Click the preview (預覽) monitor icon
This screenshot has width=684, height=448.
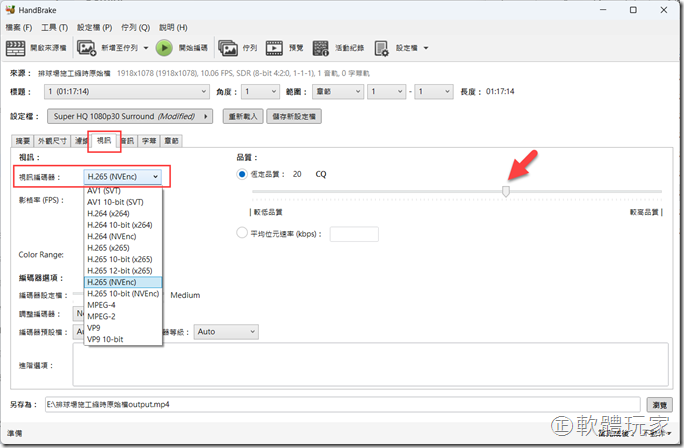pos(275,47)
